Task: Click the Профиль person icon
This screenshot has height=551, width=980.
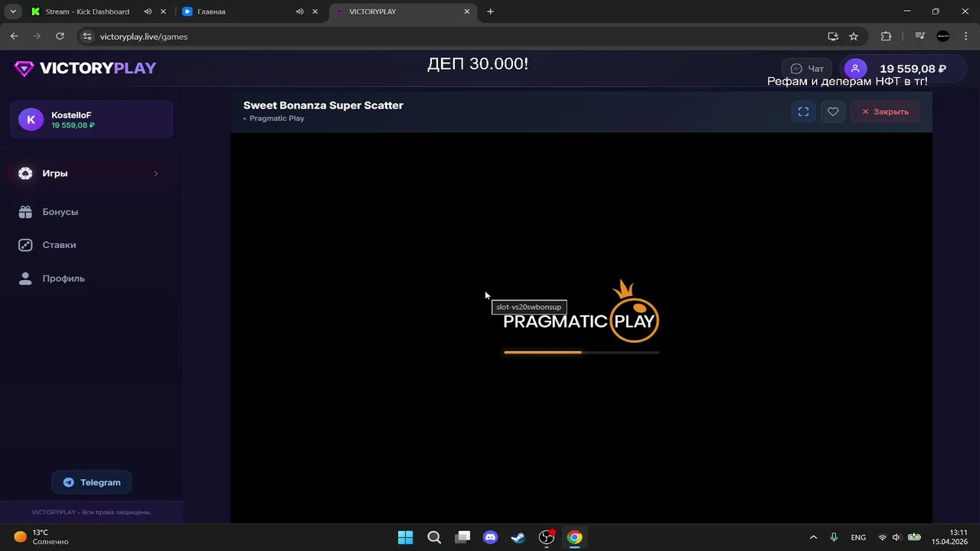Action: [25, 279]
